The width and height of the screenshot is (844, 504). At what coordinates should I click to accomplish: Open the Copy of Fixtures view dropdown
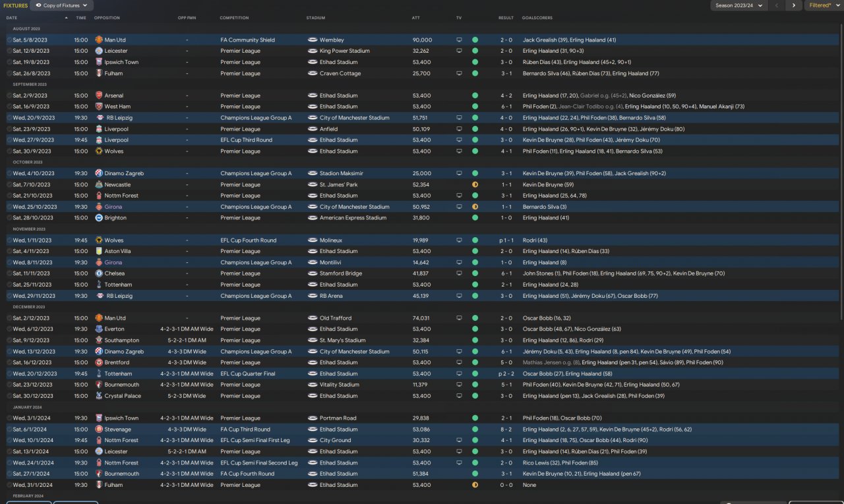pos(62,5)
